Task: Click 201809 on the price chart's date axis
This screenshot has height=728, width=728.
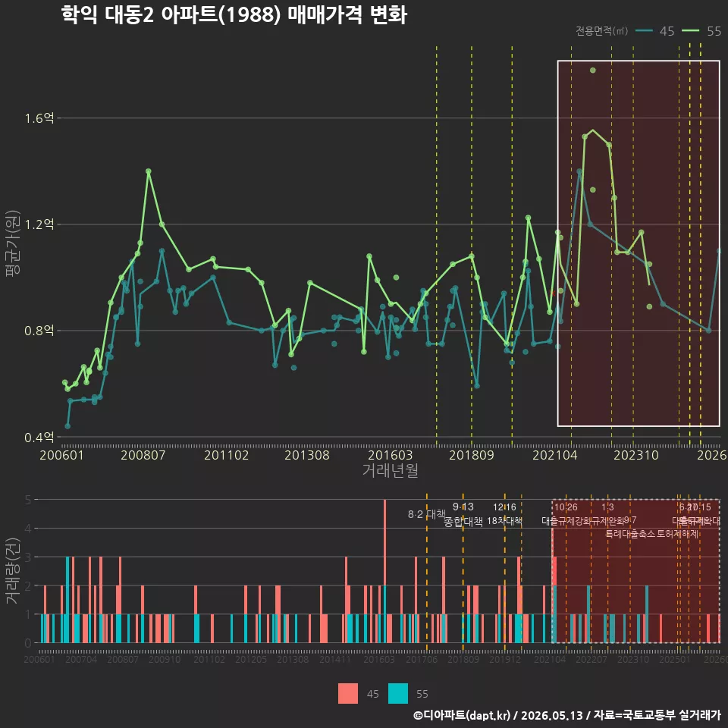Action: (x=471, y=455)
